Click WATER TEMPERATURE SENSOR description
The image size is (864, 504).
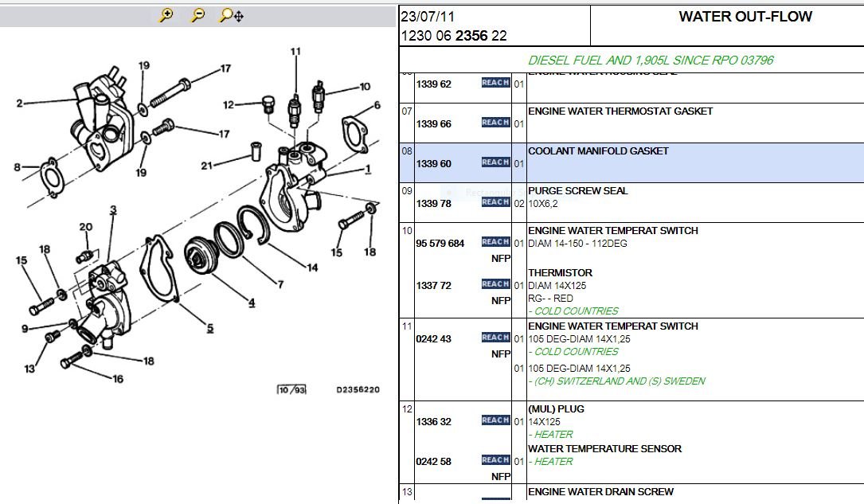tap(605, 449)
